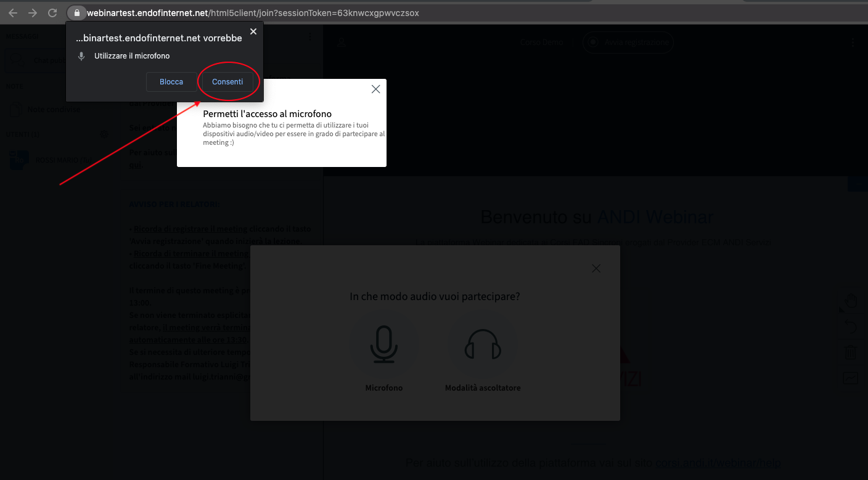
Task: Click Blocca to deny microphone access
Action: tap(171, 82)
